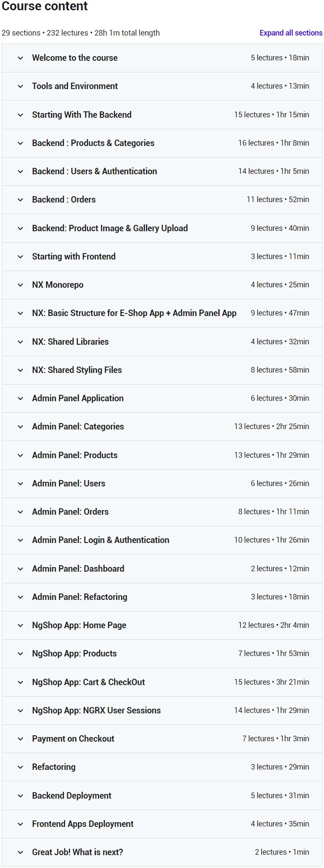
Task: Click chevron beside Admin Panel: Dashboard
Action: tap(20, 569)
